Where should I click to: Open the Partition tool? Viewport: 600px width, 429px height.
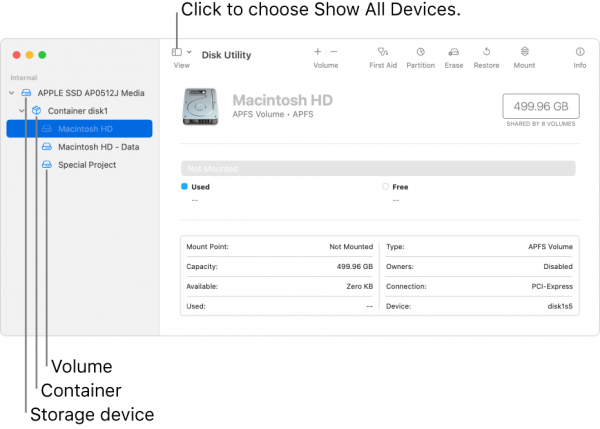(420, 51)
